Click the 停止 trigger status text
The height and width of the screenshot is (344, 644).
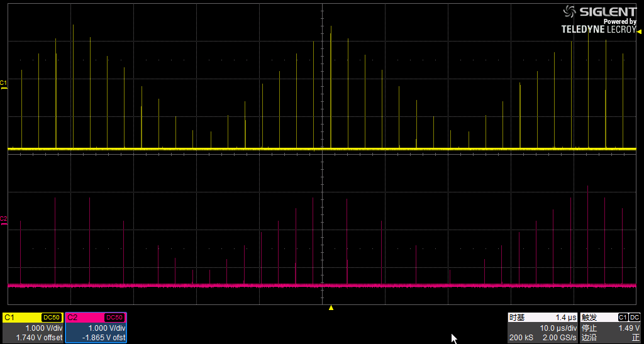click(x=589, y=328)
